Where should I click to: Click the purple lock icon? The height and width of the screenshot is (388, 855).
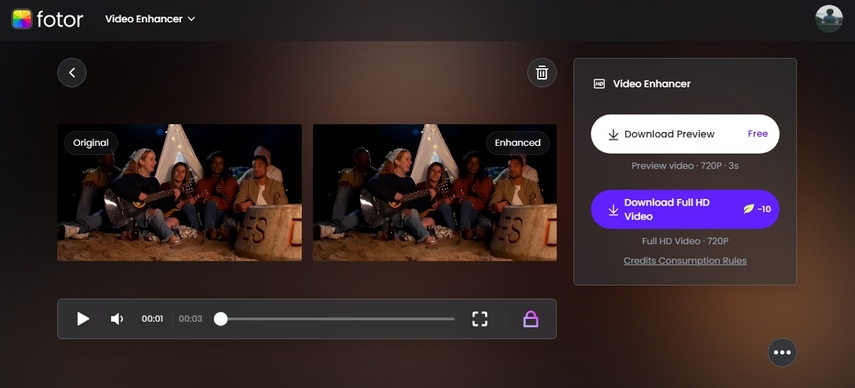tap(531, 319)
